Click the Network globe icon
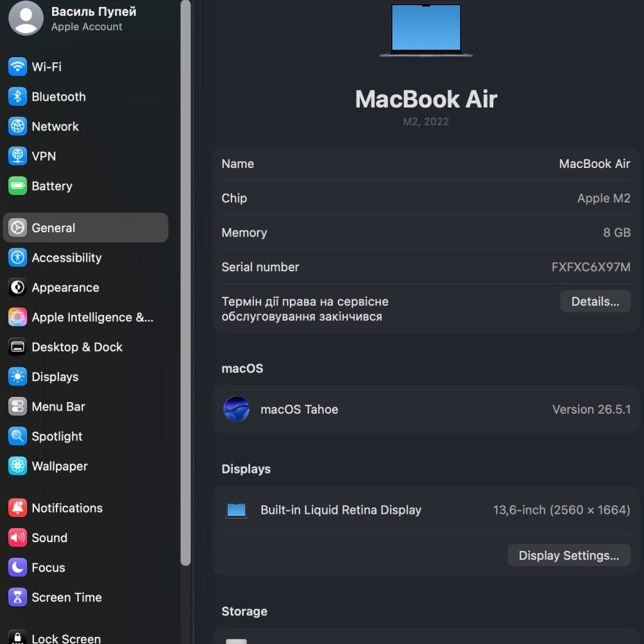This screenshot has width=644, height=644. point(17,126)
